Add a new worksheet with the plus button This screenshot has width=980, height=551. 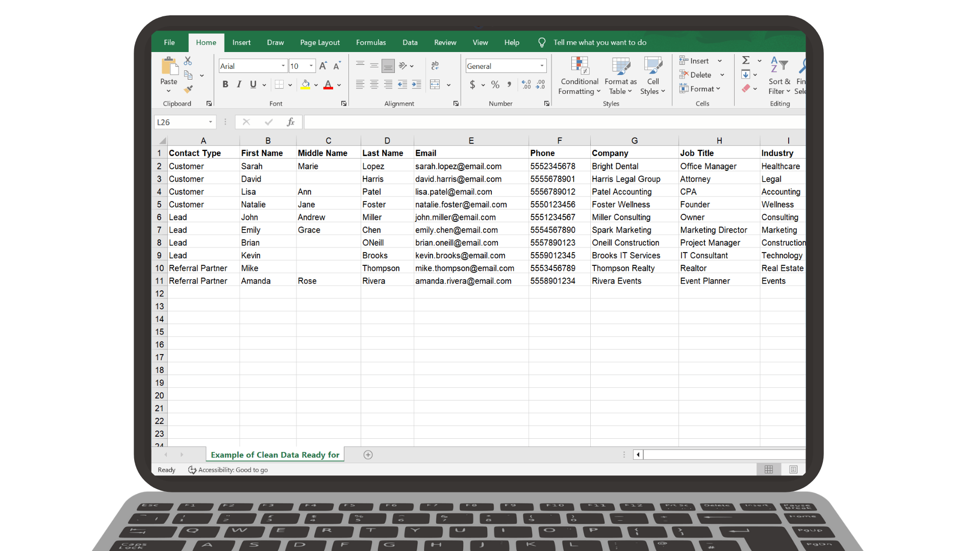tap(368, 454)
